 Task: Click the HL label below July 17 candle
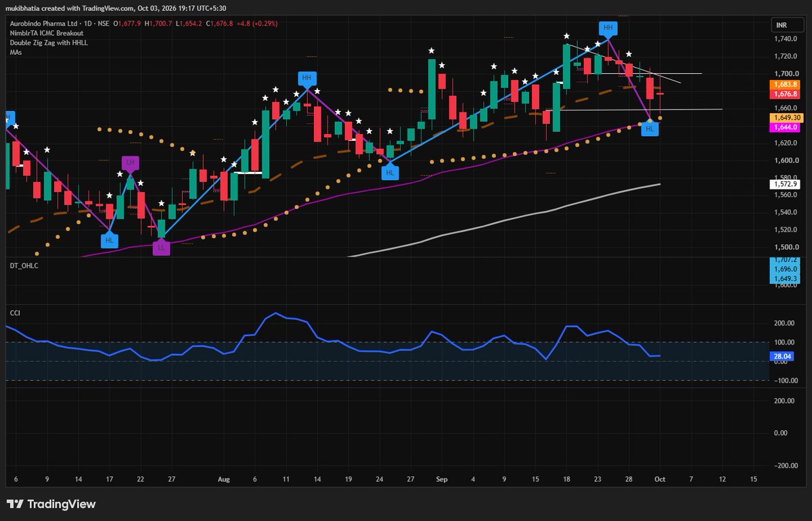(110, 240)
